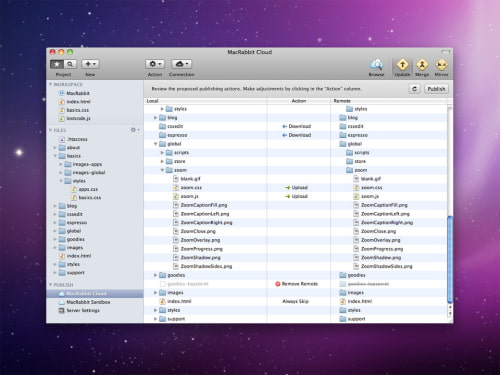The width and height of the screenshot is (500, 375).
Task: Select apps.css in the sidebar
Action: click(x=88, y=189)
